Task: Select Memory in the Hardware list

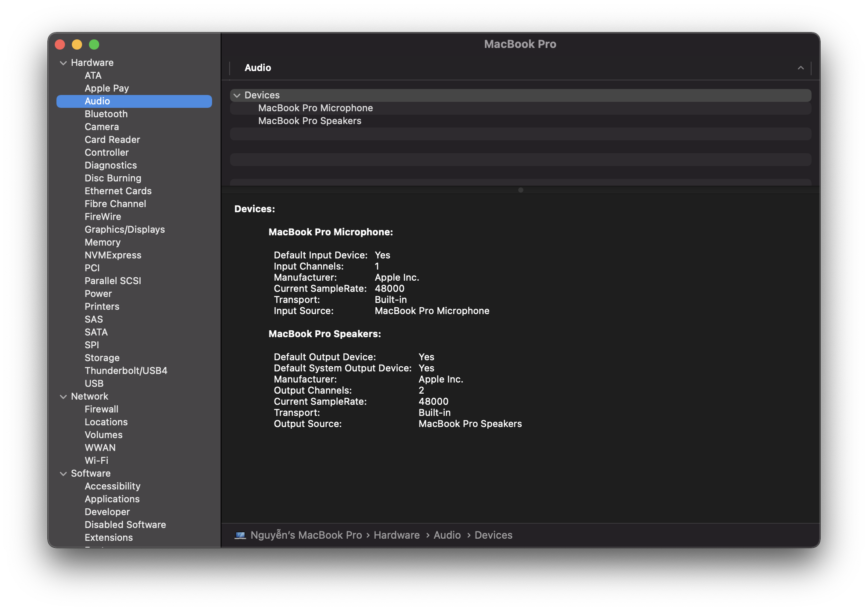Action: (x=103, y=243)
